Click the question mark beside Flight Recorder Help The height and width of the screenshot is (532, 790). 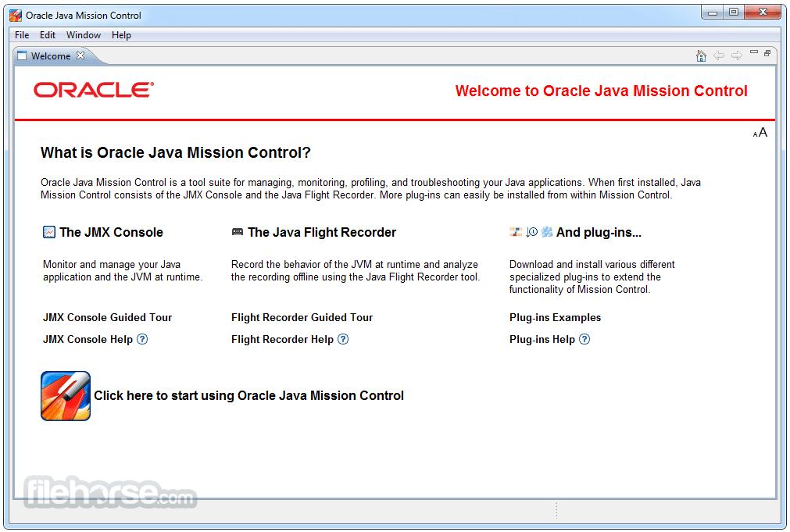(x=343, y=339)
